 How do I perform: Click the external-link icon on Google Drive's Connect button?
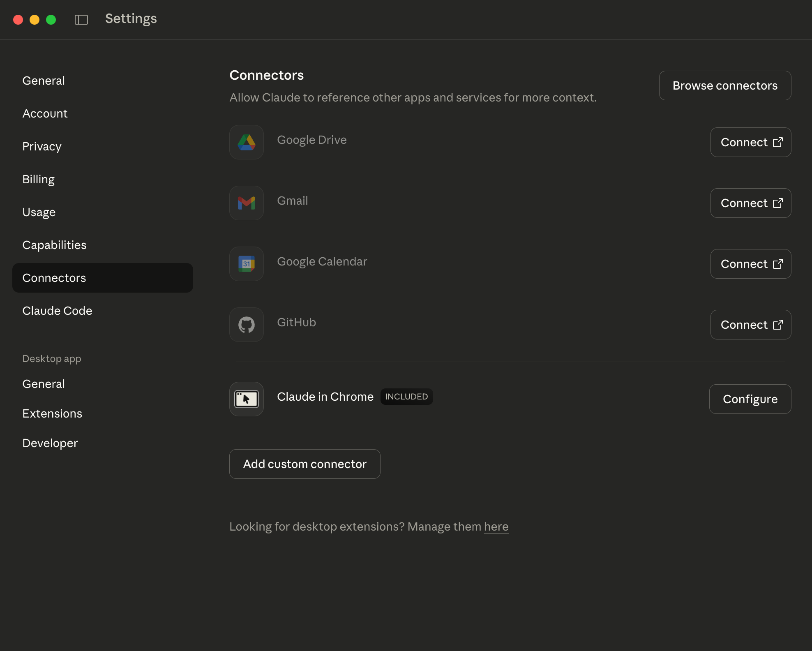778,142
